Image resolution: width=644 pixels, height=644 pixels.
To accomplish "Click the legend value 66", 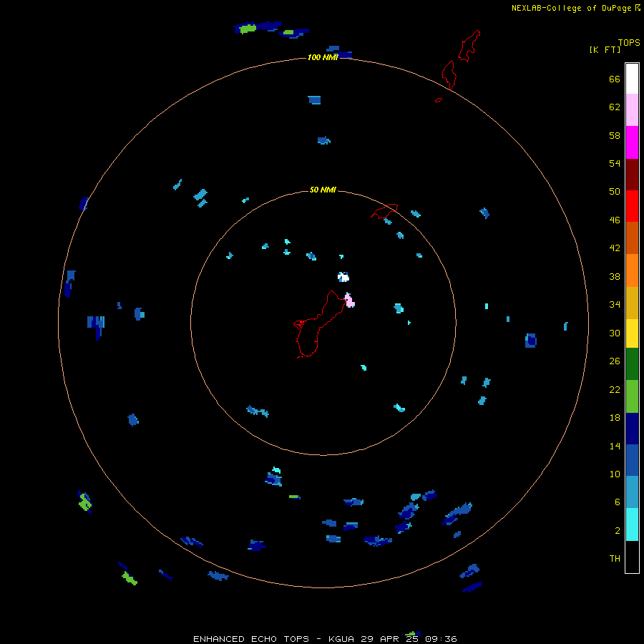I will (x=615, y=79).
